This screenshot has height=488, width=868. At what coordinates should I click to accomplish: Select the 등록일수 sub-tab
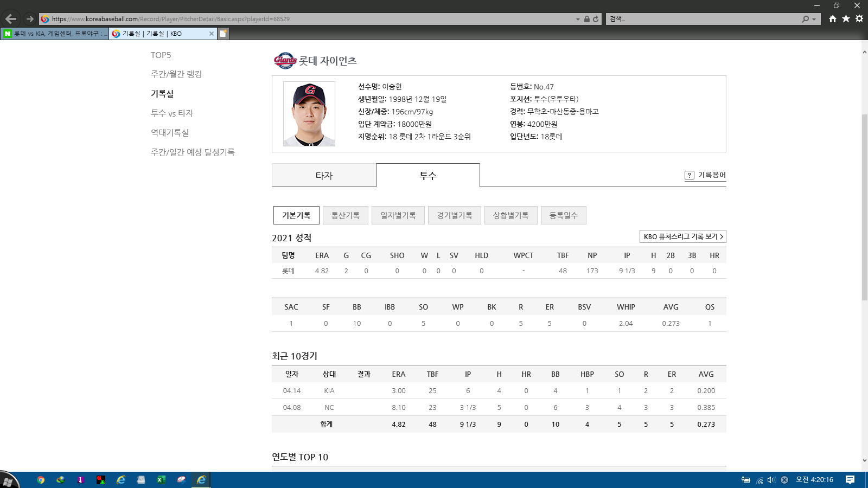pyautogui.click(x=564, y=215)
